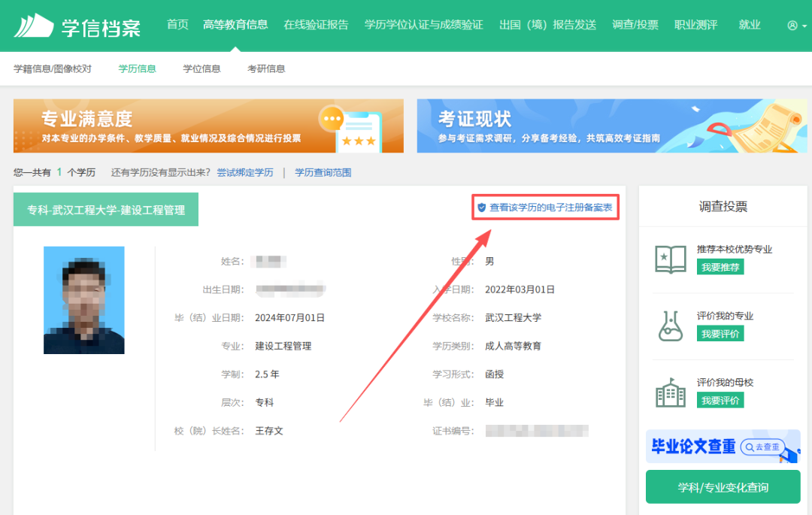Click the open book recommendation icon
Screen dimensions: 812x515
tap(671, 259)
